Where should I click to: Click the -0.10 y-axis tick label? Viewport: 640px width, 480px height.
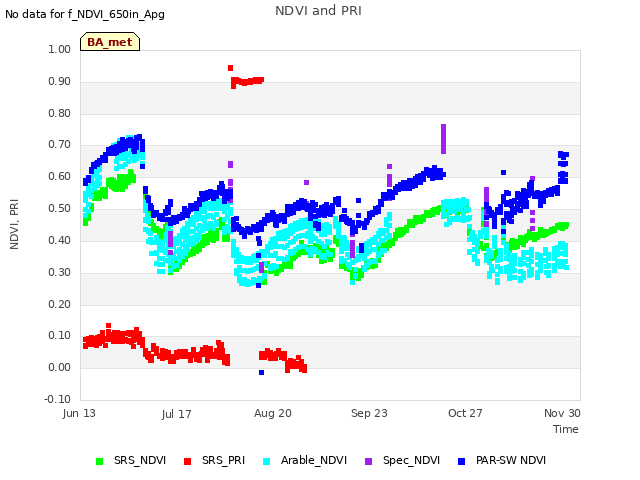58,399
